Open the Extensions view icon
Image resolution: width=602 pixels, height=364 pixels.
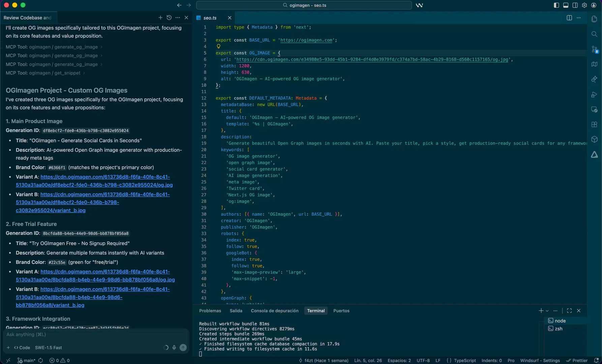click(x=594, y=124)
